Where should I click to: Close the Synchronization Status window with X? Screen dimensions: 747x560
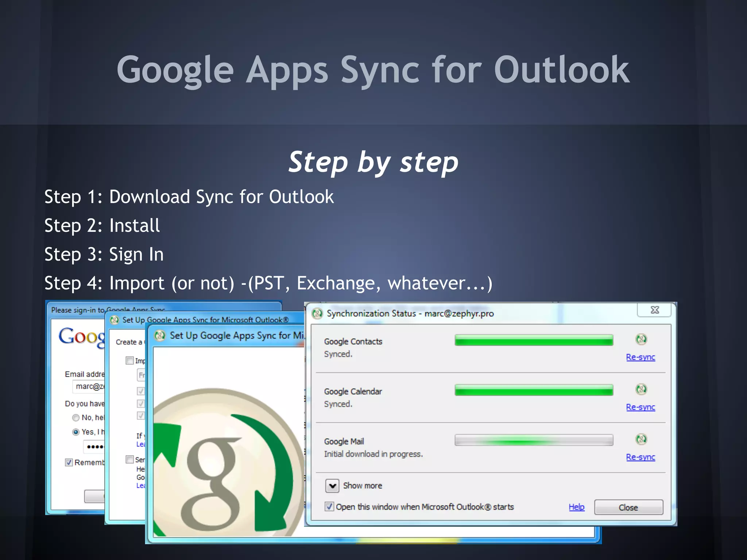(x=654, y=310)
